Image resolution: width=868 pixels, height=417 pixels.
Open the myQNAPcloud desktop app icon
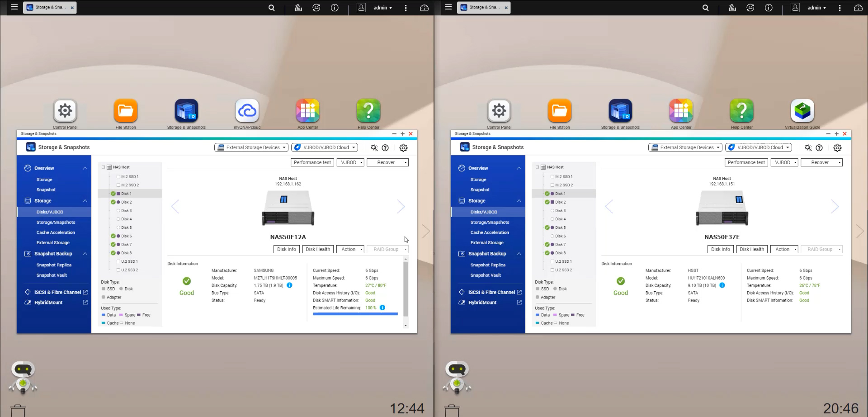(x=247, y=111)
